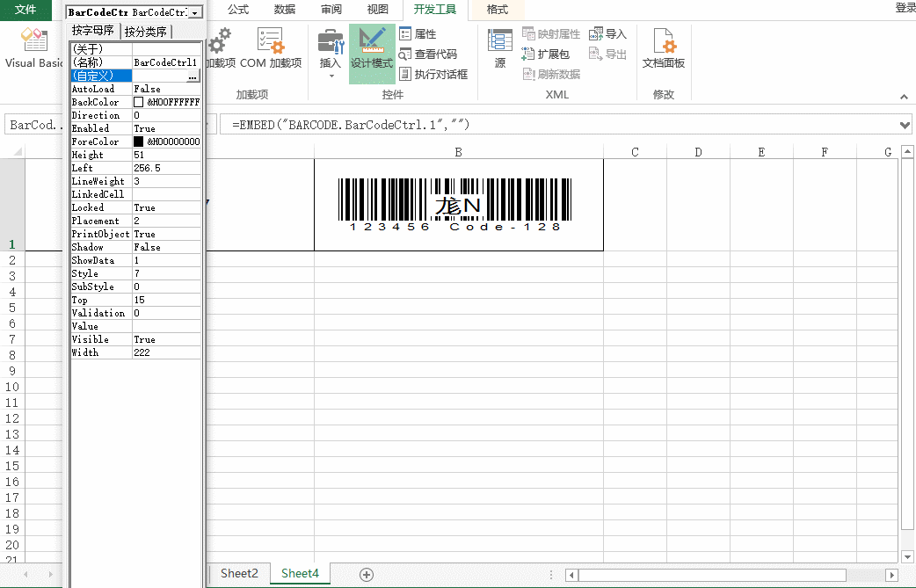Click the (自定义) ellipsis button
The height and width of the screenshot is (588, 916).
[192, 76]
